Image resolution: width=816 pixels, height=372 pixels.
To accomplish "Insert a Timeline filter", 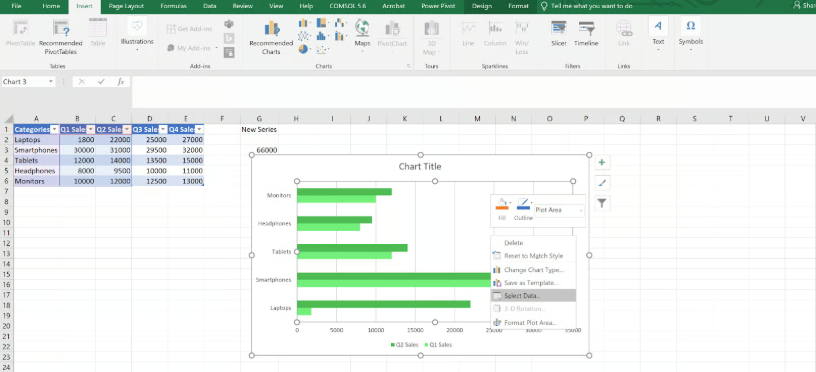I will 586,33.
